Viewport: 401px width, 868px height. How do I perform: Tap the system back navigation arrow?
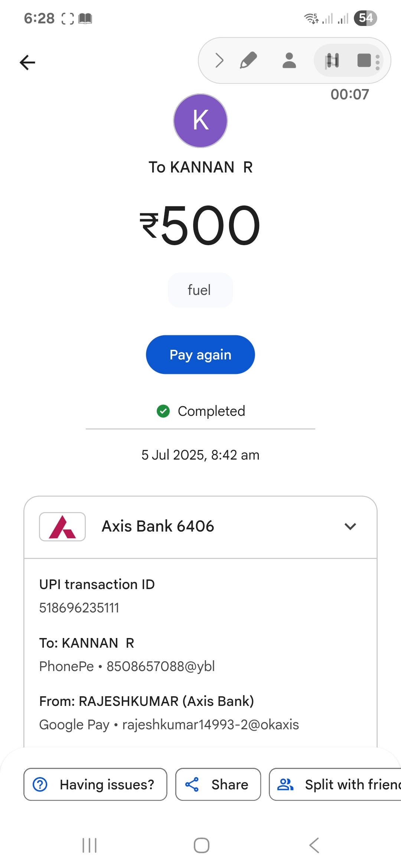314,845
